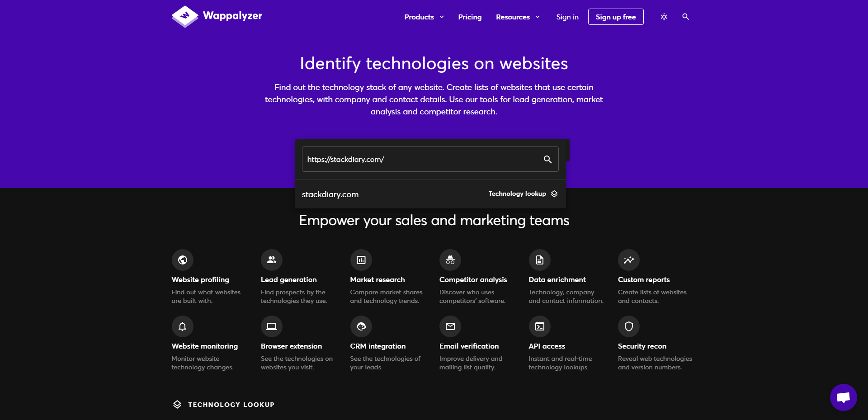The height and width of the screenshot is (420, 868).
Task: Toggle the light/dark theme sun icon
Action: coord(664,17)
